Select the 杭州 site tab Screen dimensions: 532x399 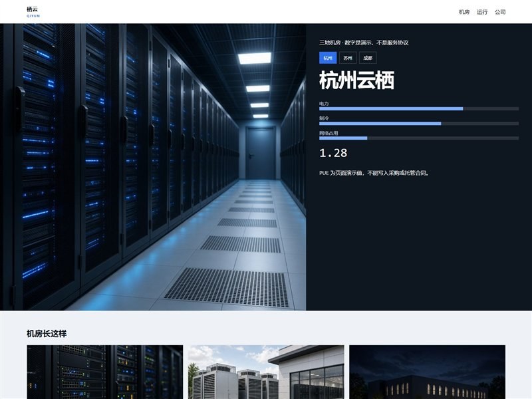[x=328, y=58]
